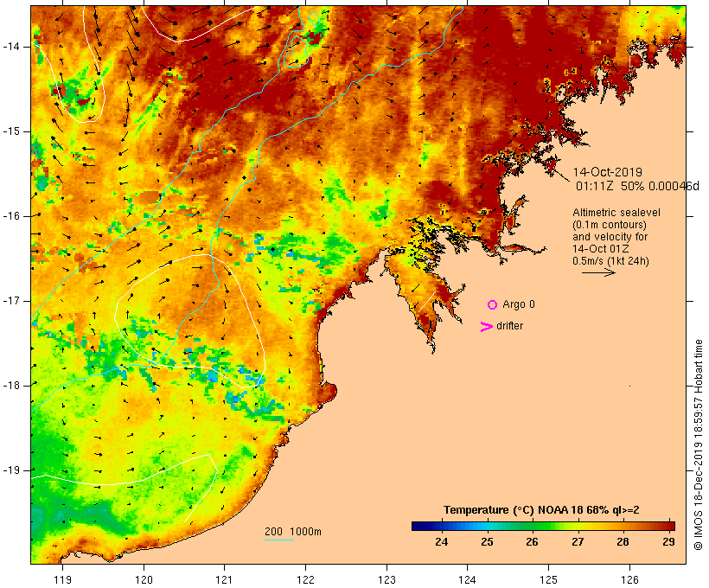Click the 'drifter' legend label
This screenshot has height=588, width=709.
coord(509,326)
